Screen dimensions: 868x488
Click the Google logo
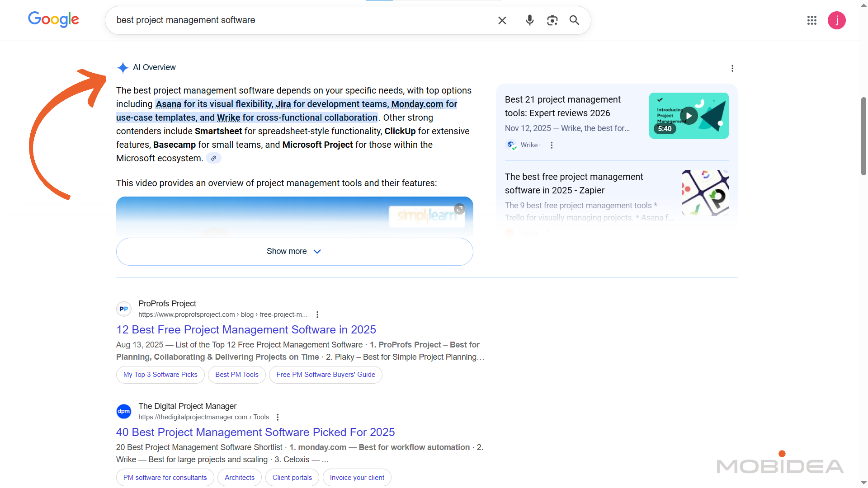53,19
